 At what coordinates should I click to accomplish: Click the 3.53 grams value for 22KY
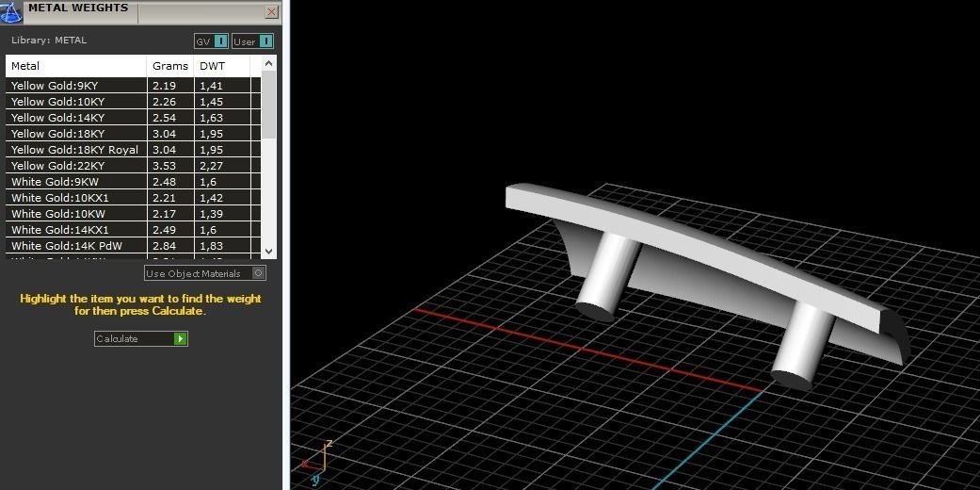coord(164,166)
